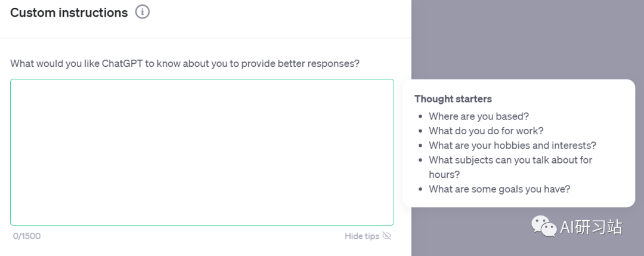
Task: Click the bullet before "What are some goals"
Action: pos(420,189)
